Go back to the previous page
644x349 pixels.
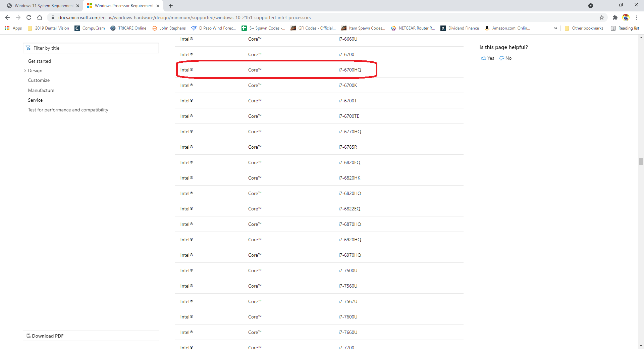pos(7,17)
